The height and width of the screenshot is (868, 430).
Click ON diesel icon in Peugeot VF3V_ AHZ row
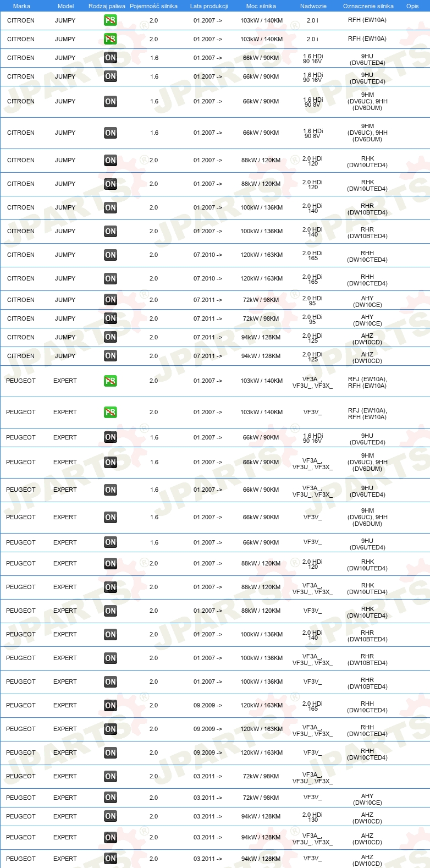(x=111, y=858)
